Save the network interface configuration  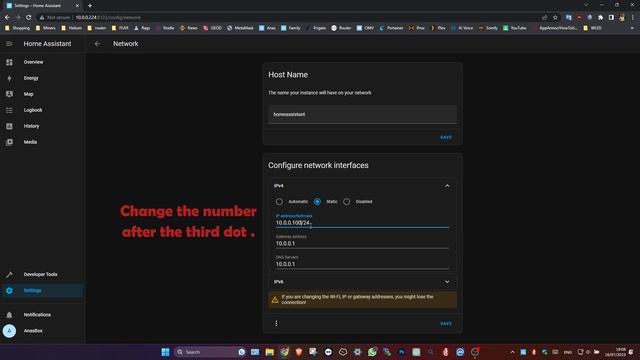(x=446, y=324)
